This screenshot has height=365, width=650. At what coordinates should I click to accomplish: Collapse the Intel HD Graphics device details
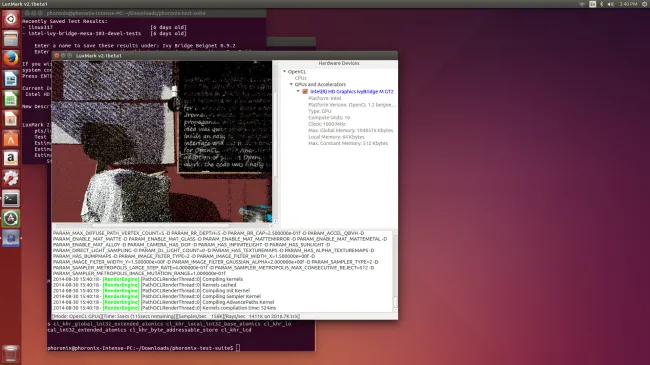click(298, 91)
